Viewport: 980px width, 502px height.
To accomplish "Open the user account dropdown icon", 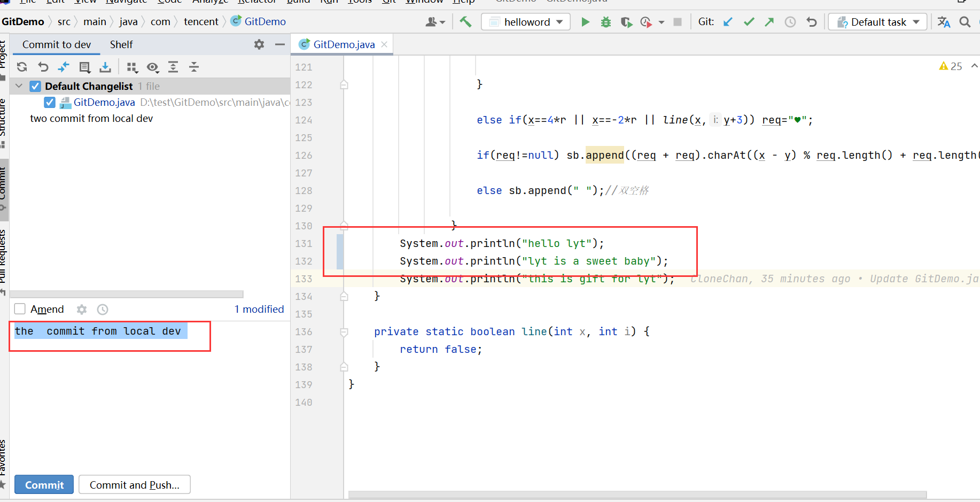I will tap(435, 22).
